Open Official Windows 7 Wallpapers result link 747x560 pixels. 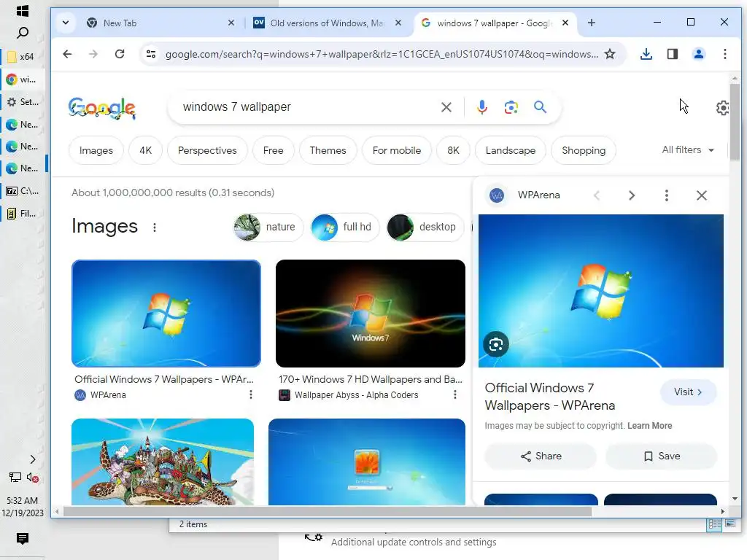point(164,379)
